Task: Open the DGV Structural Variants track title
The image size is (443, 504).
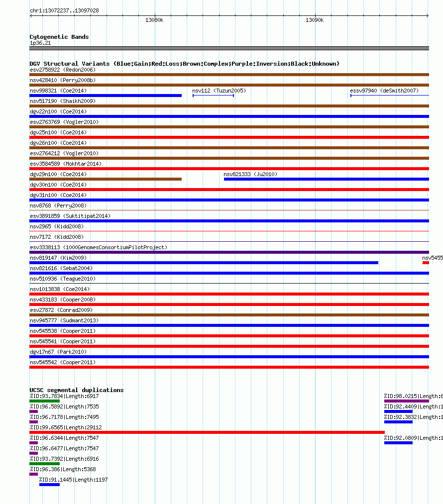Action: pos(185,64)
